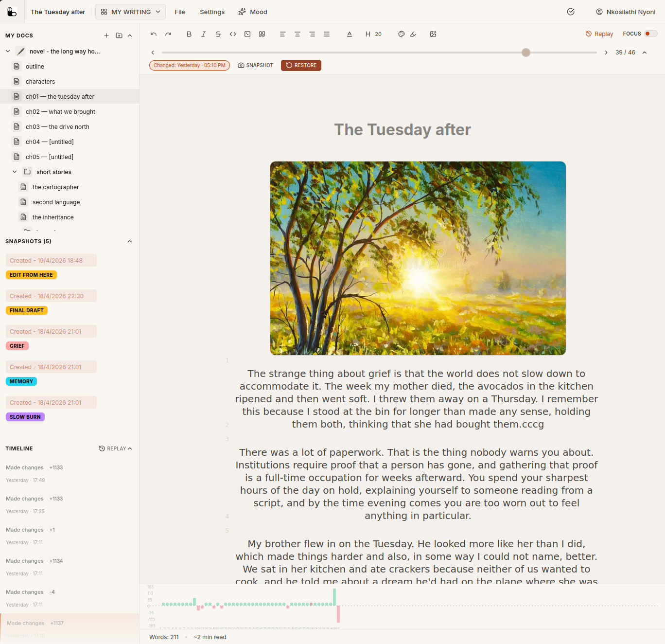Click the large pink bar in change graph
Image resolution: width=665 pixels, height=644 pixels.
(338, 614)
